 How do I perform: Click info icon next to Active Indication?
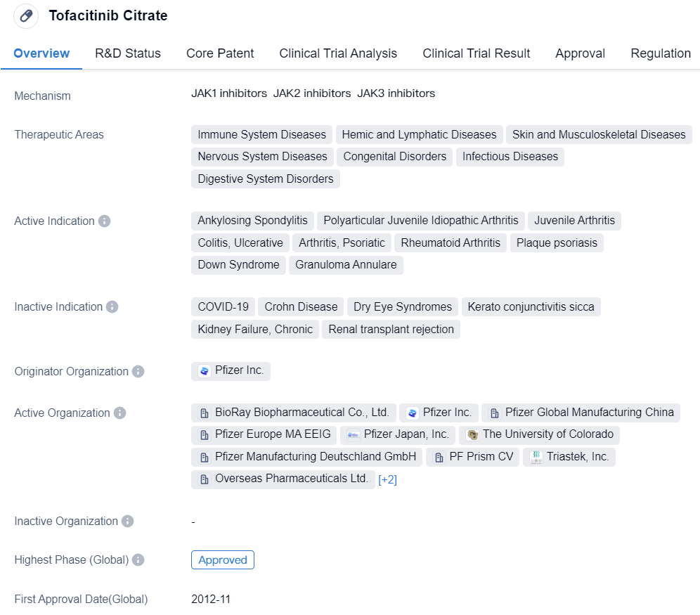click(x=104, y=221)
